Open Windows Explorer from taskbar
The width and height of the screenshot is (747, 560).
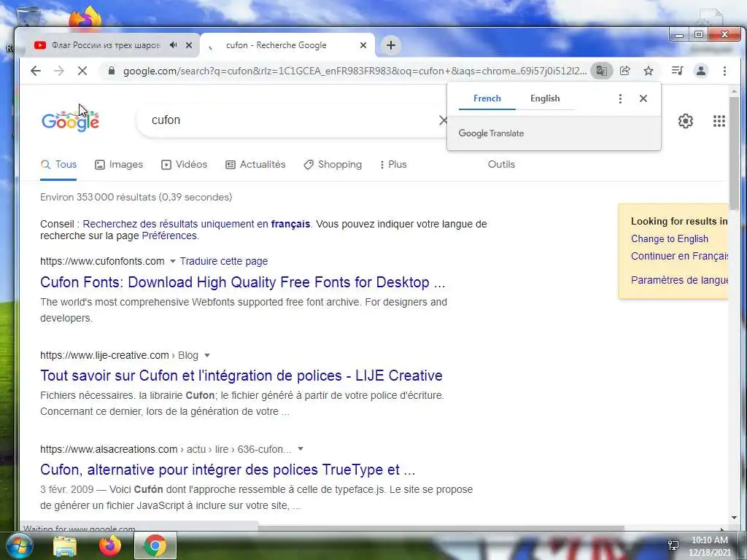click(64, 546)
